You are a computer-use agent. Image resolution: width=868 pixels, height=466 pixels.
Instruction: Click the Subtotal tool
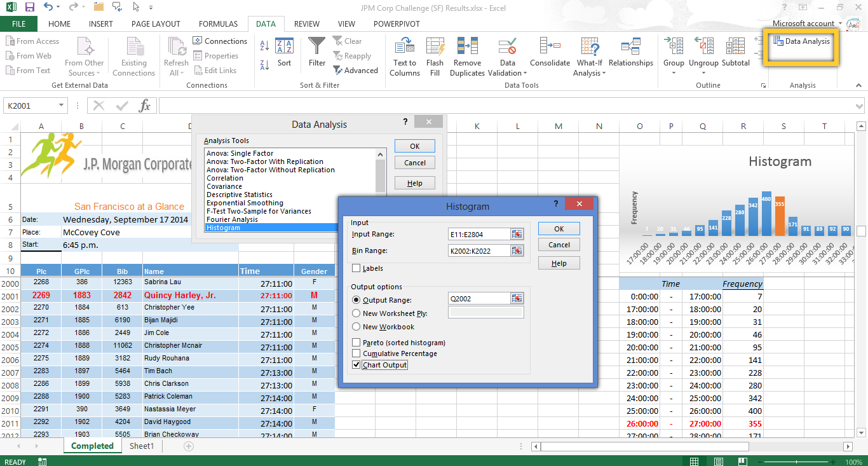pyautogui.click(x=735, y=53)
